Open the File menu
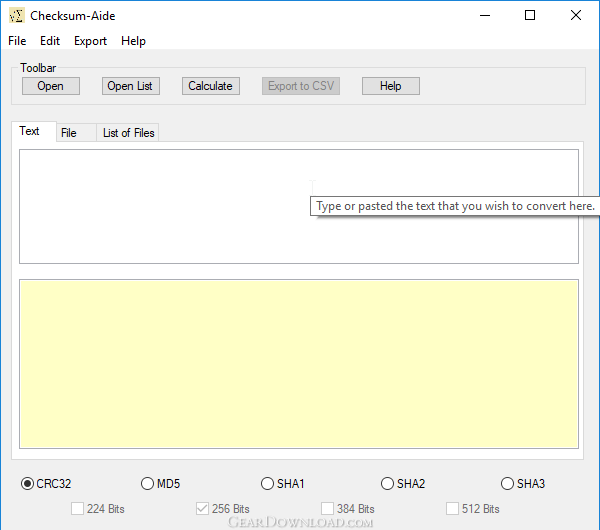 pyautogui.click(x=17, y=41)
